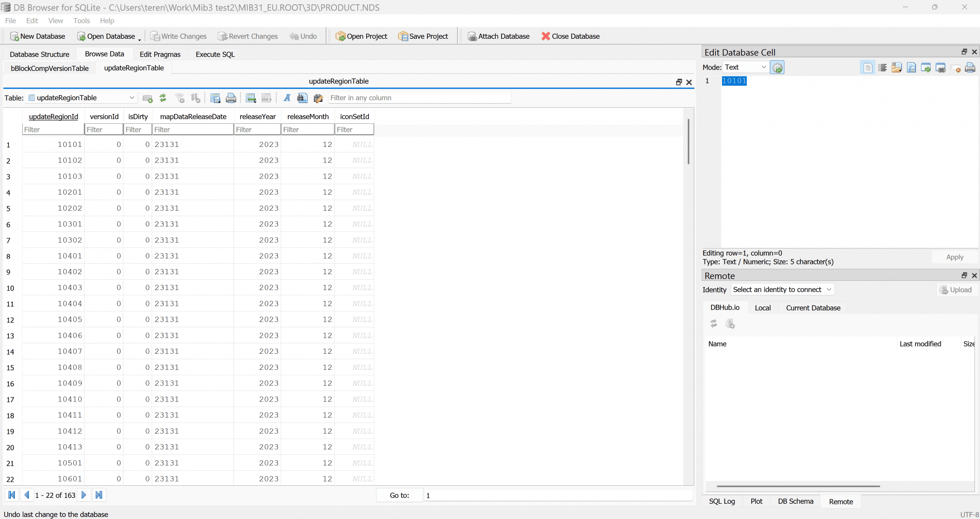Image resolution: width=980 pixels, height=519 pixels.
Task: Click Close Database button
Action: tap(571, 36)
